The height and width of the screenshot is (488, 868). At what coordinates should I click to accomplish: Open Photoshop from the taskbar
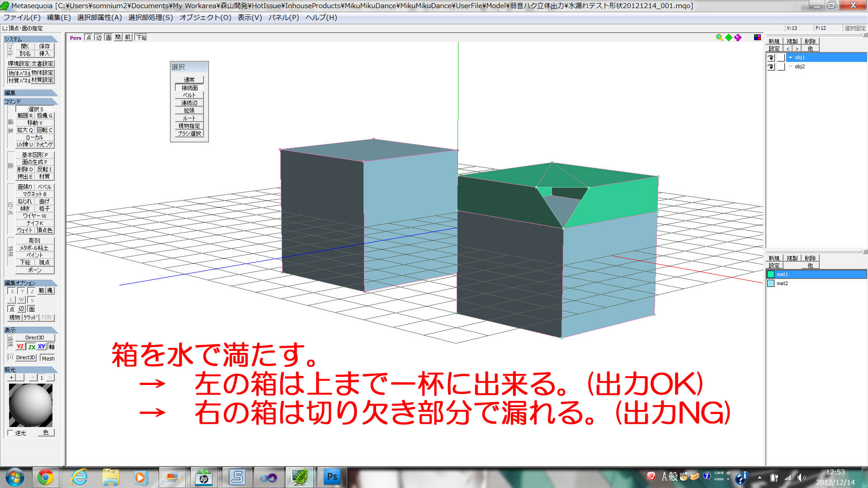(332, 477)
